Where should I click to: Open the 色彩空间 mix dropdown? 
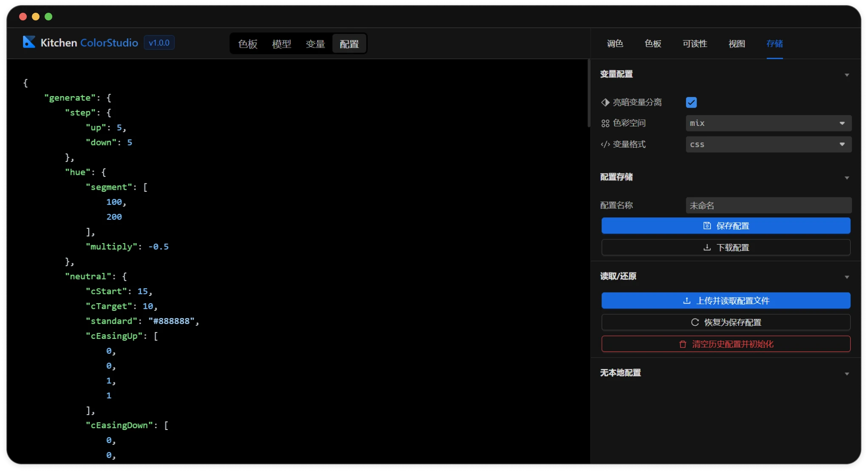pos(768,123)
